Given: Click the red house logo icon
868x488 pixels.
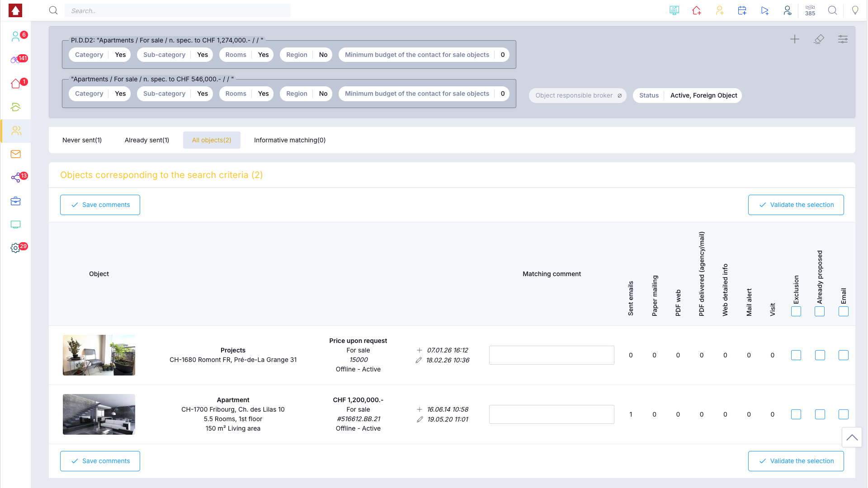Looking at the screenshot, I should pos(15,10).
